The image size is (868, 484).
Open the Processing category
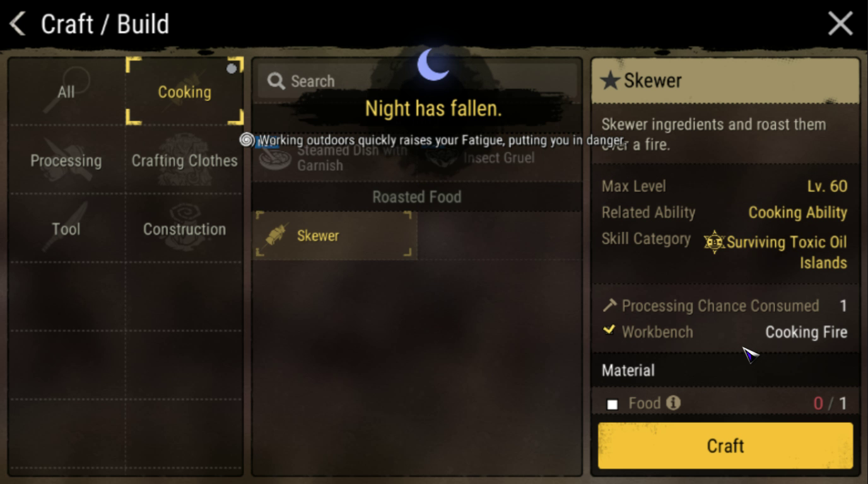(x=66, y=160)
